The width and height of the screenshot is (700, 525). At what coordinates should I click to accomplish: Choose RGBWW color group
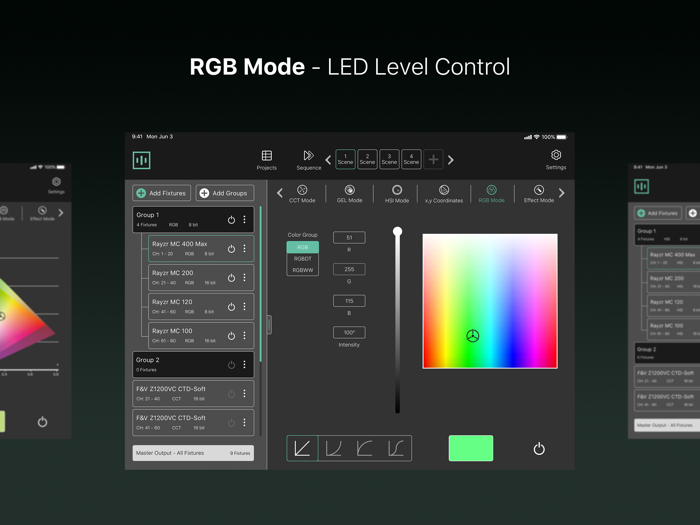303,270
